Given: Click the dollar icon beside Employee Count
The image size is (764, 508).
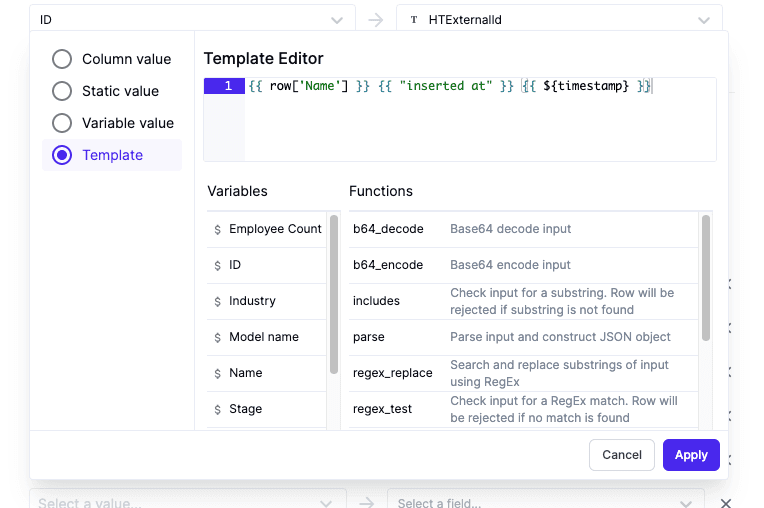Looking at the screenshot, I should (218, 229).
